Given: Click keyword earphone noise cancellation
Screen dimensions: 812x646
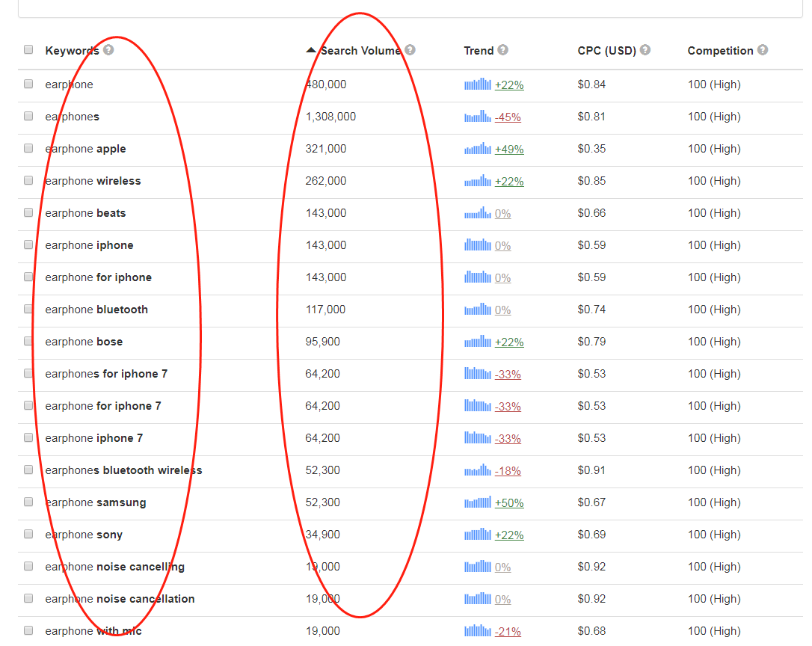Looking at the screenshot, I should click(x=120, y=598).
